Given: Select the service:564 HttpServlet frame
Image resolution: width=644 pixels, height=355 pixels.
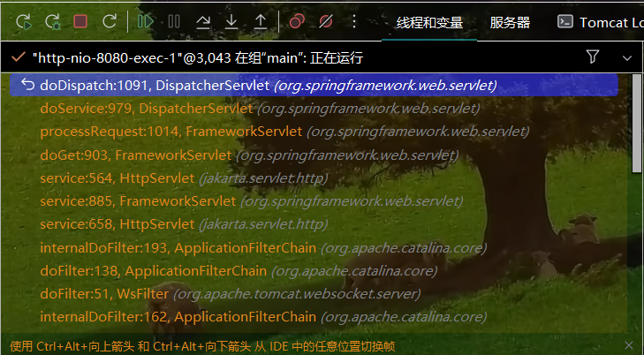Looking at the screenshot, I should (314, 178).
